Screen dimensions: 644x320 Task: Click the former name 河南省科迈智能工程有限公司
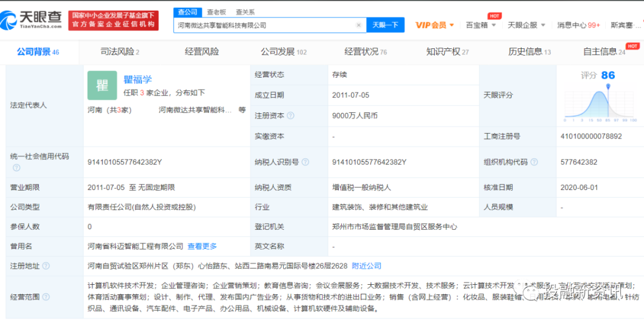[x=135, y=247]
